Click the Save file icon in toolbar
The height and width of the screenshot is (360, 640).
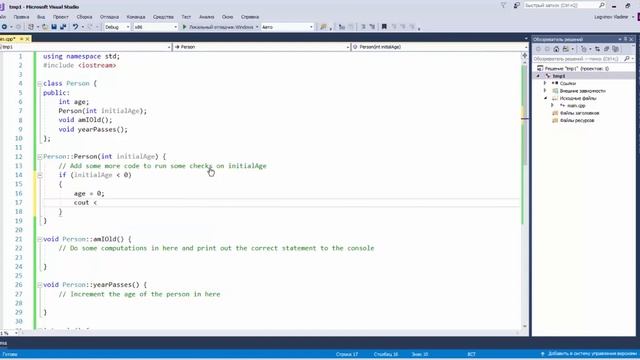(x=54, y=27)
